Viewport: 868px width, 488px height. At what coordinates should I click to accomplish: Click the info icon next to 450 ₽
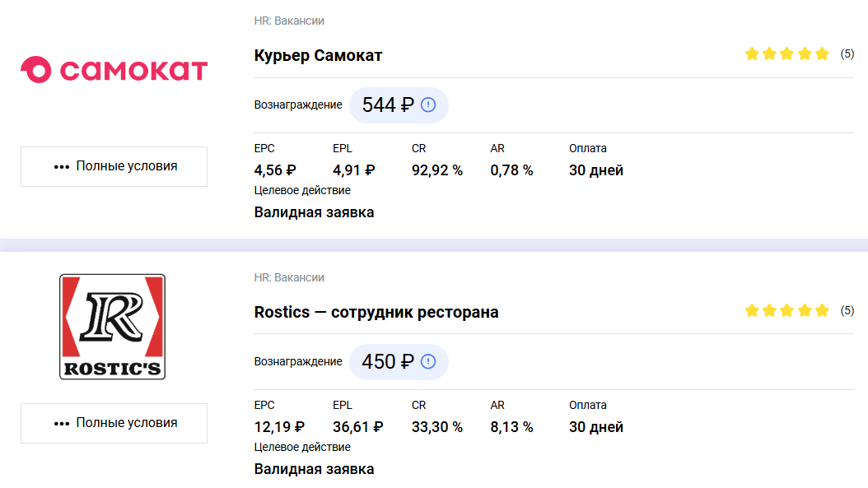[428, 361]
